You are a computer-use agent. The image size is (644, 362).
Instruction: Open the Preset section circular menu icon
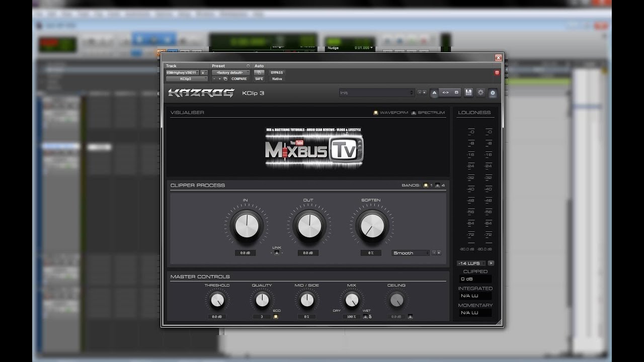click(248, 66)
